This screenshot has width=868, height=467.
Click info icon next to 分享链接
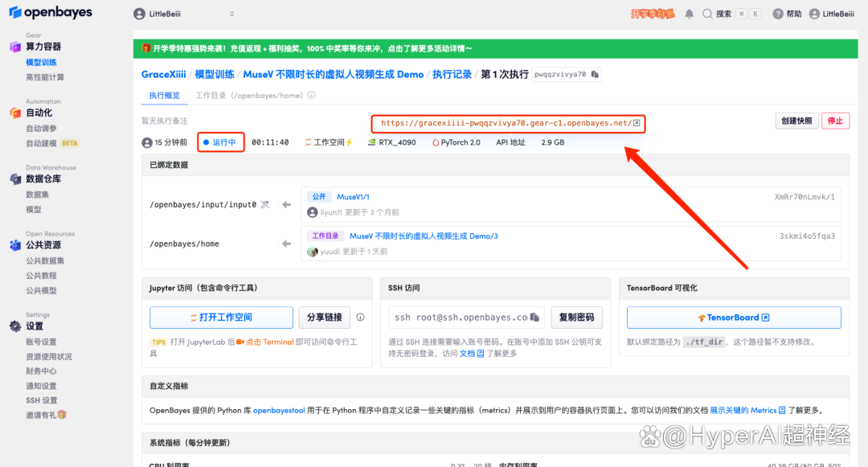pos(360,317)
